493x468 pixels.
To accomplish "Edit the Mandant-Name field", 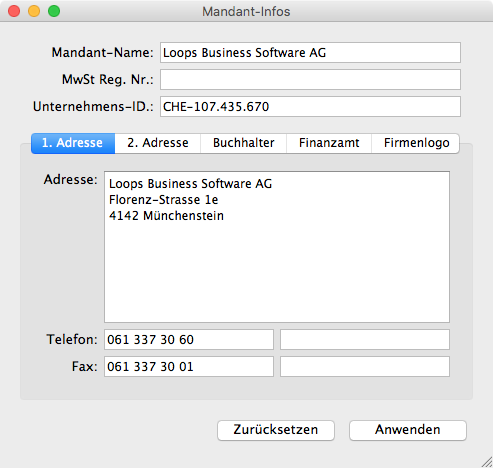I will 310,53.
